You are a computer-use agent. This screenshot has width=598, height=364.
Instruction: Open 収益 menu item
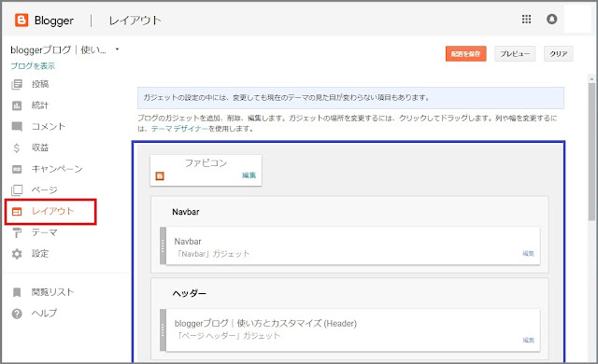[39, 147]
